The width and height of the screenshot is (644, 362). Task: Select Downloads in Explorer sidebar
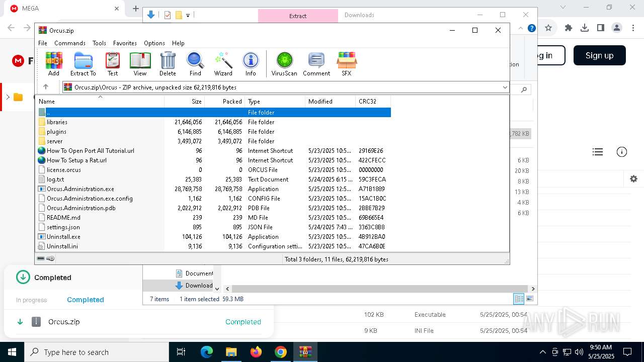[194, 286]
